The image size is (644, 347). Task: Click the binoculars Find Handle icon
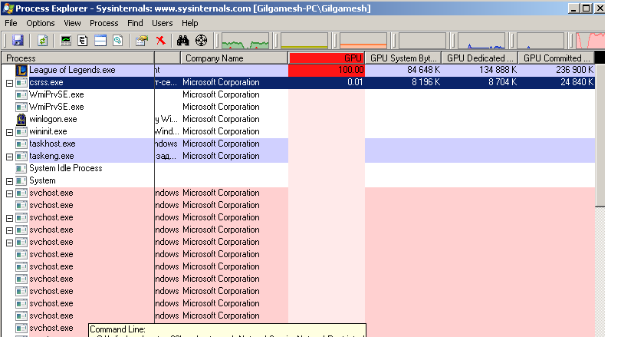pos(182,40)
